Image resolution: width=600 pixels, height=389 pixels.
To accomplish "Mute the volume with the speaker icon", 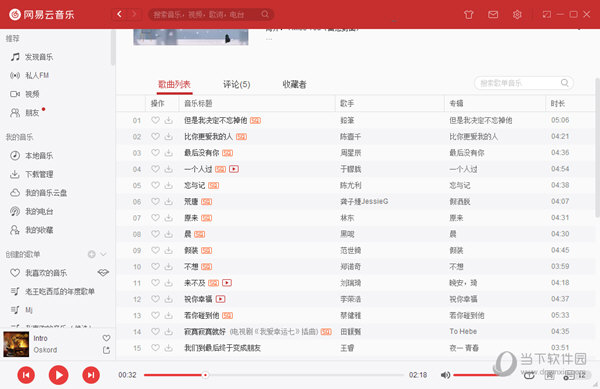I will 445,375.
